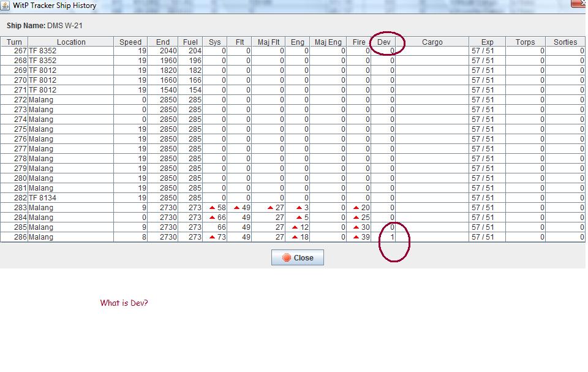The image size is (588, 372).
Task: Select the Cargo column header
Action: coord(432,42)
